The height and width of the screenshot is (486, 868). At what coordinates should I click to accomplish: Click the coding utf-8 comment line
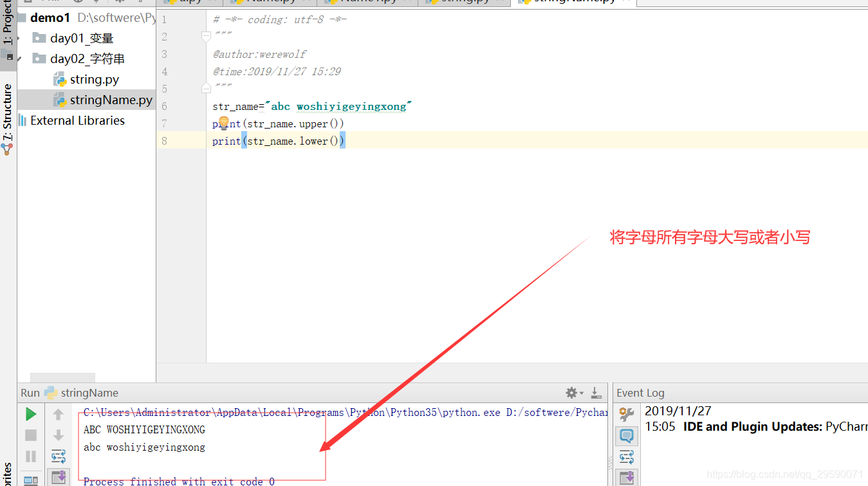(x=280, y=19)
